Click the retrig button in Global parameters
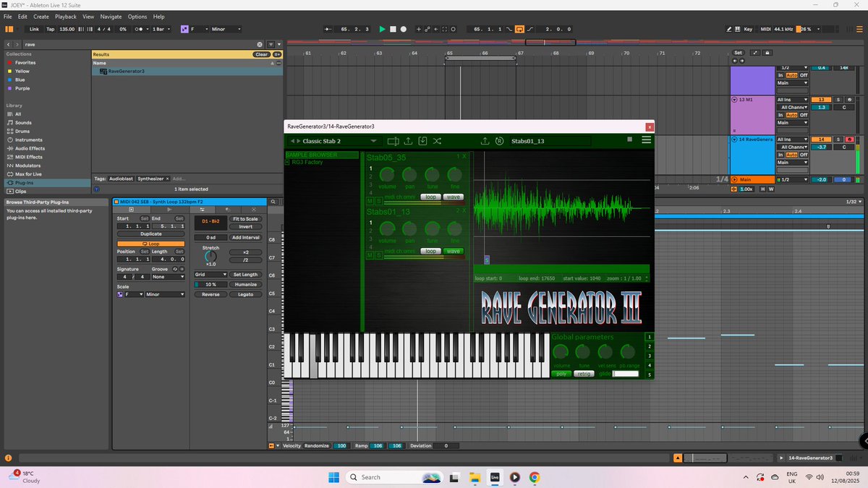The height and width of the screenshot is (488, 868). [x=584, y=374]
